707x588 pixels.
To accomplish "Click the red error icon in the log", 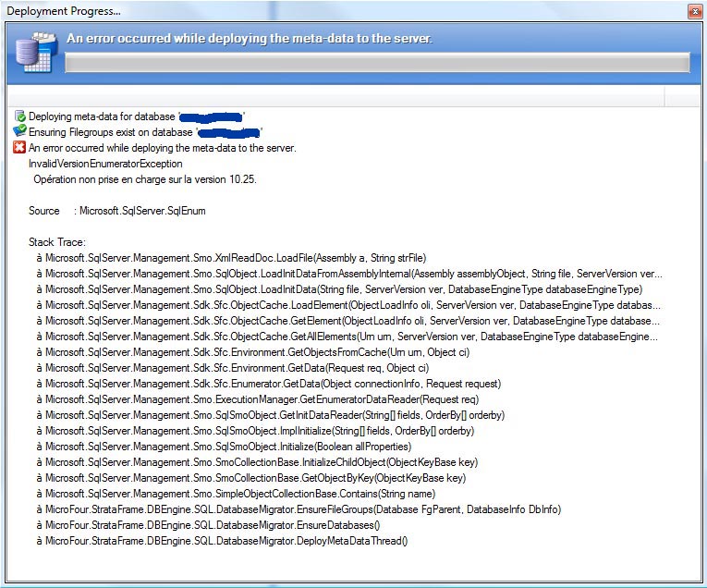I will pyautogui.click(x=19, y=148).
